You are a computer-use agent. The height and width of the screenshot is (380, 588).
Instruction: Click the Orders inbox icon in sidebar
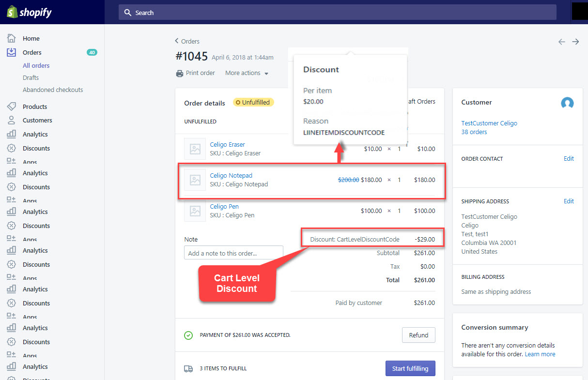pyautogui.click(x=11, y=52)
